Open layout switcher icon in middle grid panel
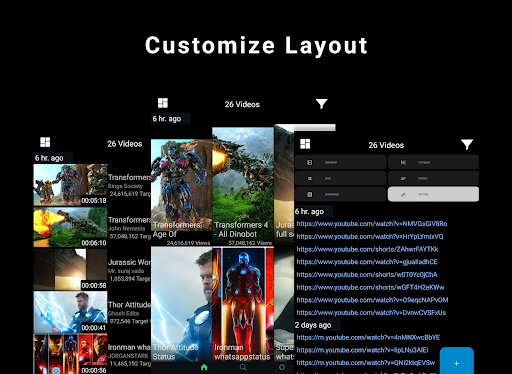The width and height of the screenshot is (512, 374). (163, 103)
